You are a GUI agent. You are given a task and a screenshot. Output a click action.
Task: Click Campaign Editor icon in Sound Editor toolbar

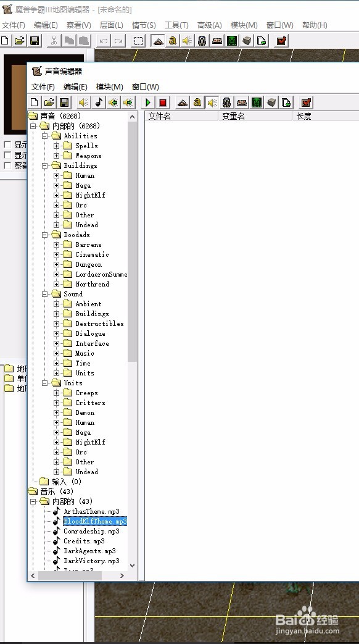pos(242,102)
